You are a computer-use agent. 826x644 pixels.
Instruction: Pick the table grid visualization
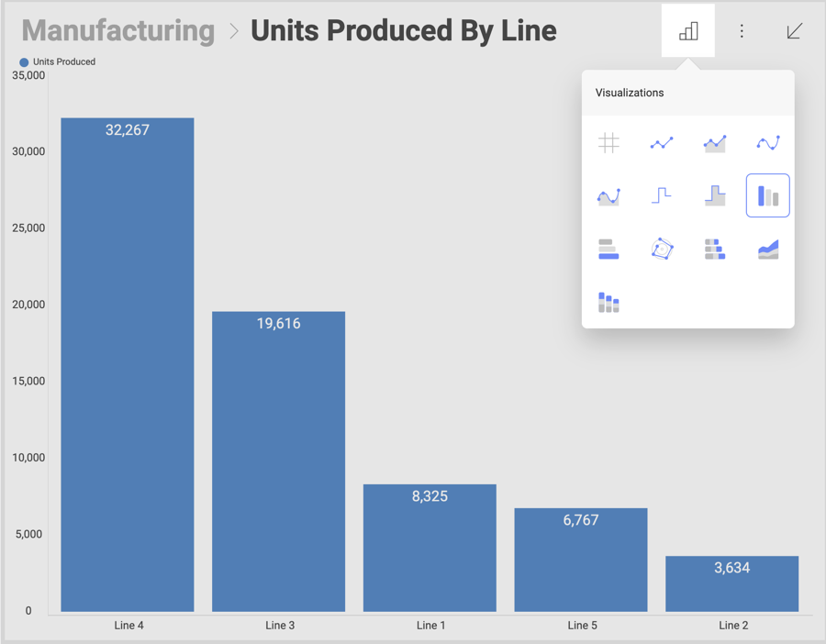tap(608, 142)
